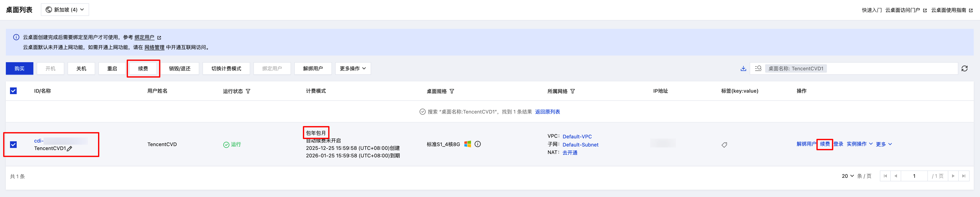Open the page size 20 dropdown
The image size is (980, 197).
pyautogui.click(x=848, y=176)
